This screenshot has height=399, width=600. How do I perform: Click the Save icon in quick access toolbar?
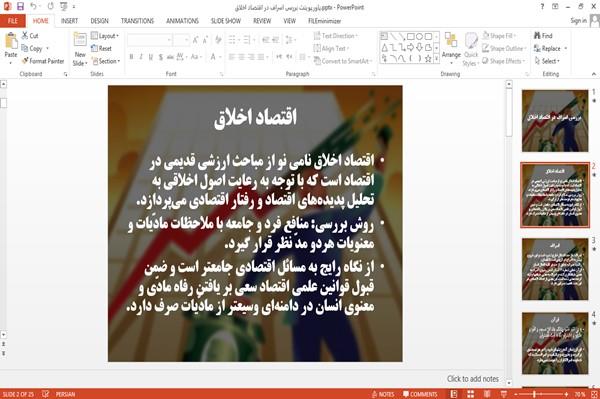[20, 6]
